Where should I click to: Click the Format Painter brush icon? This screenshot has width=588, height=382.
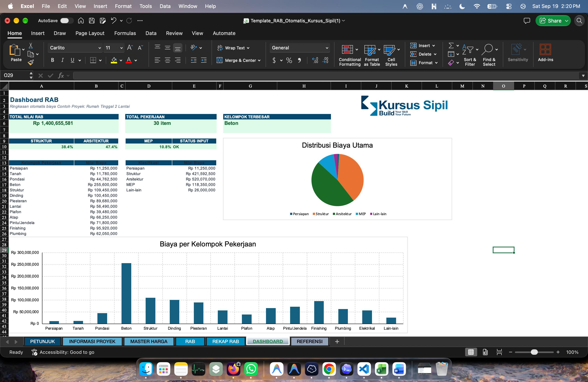tap(31, 62)
